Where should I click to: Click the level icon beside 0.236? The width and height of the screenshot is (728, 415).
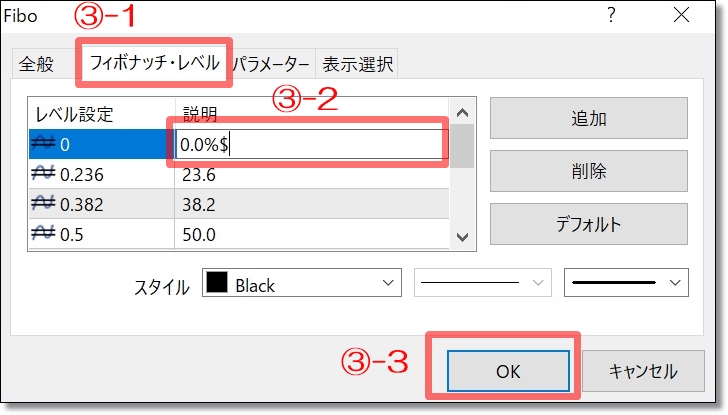click(x=43, y=174)
